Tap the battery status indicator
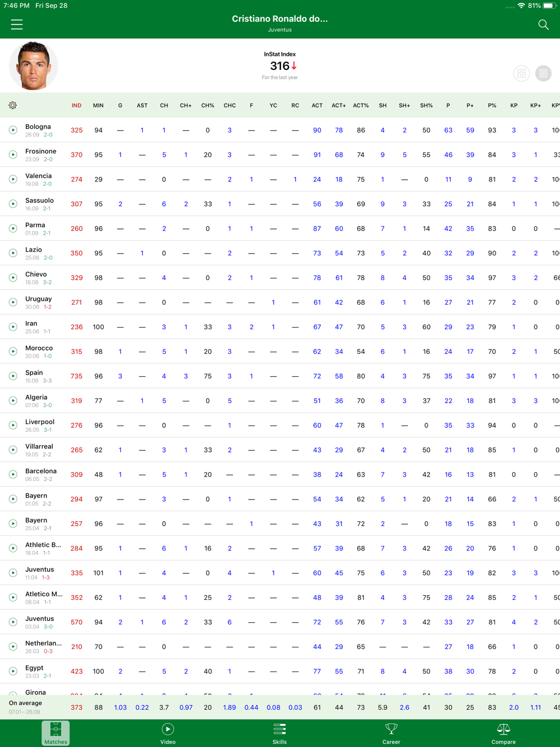 pos(548,6)
